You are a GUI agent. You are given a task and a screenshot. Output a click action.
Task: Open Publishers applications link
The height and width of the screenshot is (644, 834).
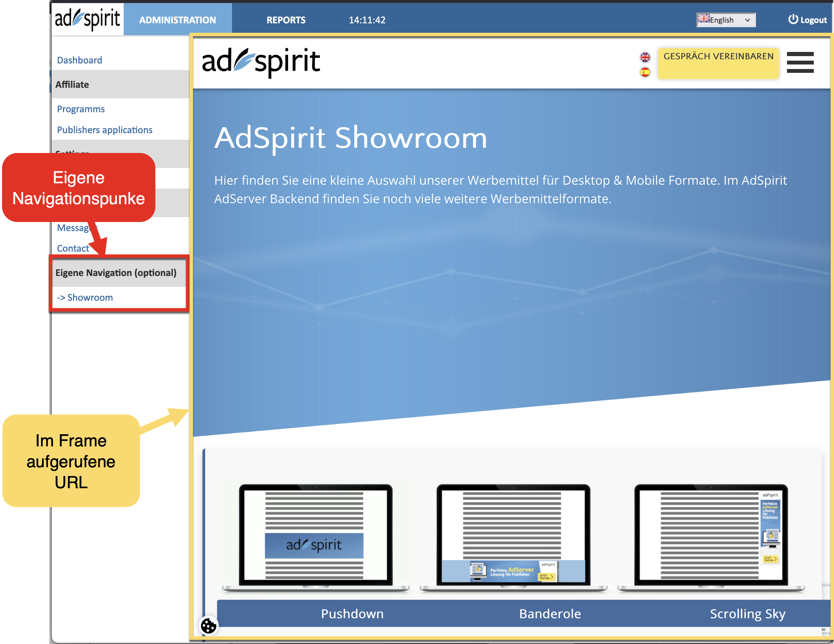pyautogui.click(x=105, y=130)
